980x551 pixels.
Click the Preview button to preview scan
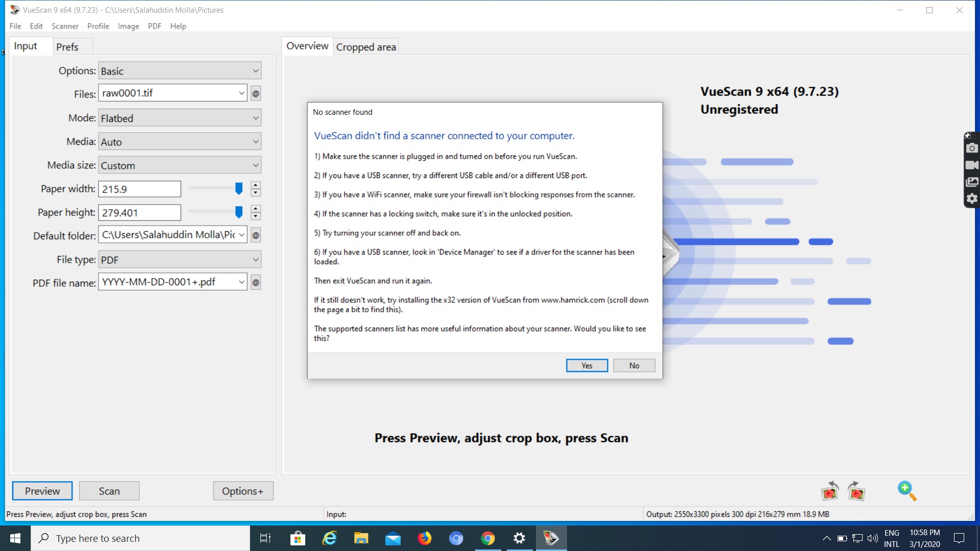click(x=42, y=491)
